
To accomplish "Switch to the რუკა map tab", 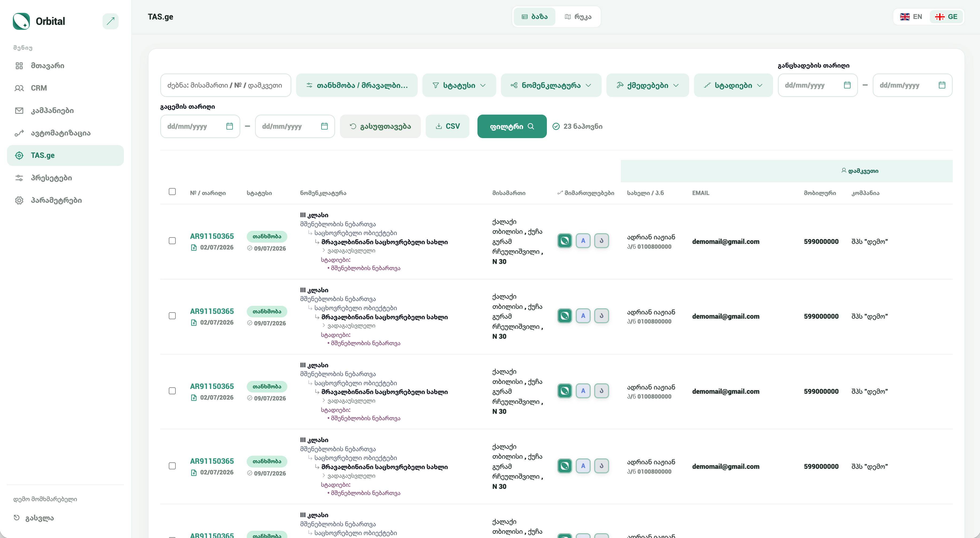I will [x=578, y=17].
